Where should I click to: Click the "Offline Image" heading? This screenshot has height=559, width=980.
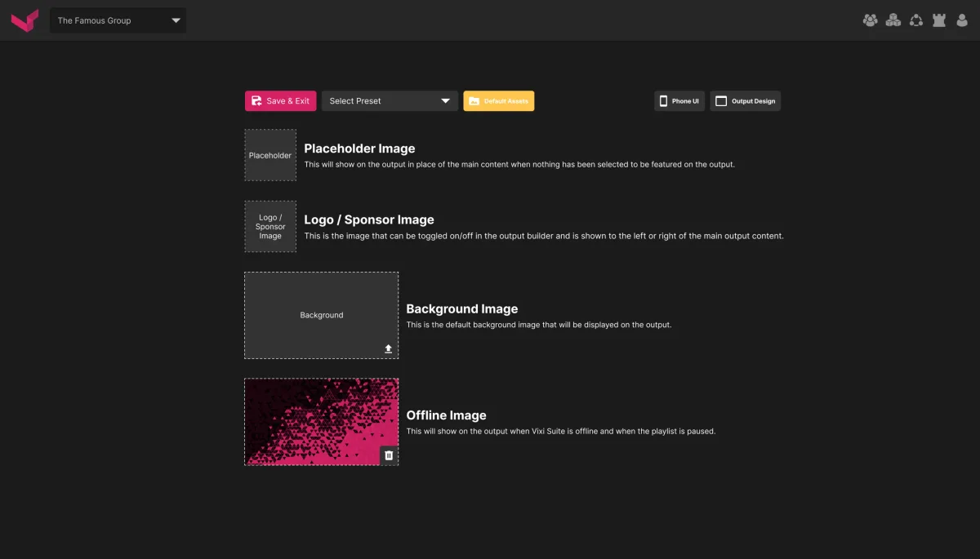(446, 415)
